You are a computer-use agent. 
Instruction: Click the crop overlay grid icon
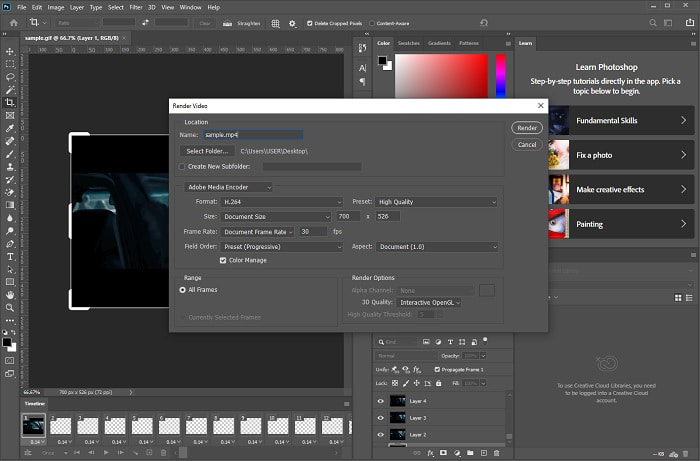276,23
